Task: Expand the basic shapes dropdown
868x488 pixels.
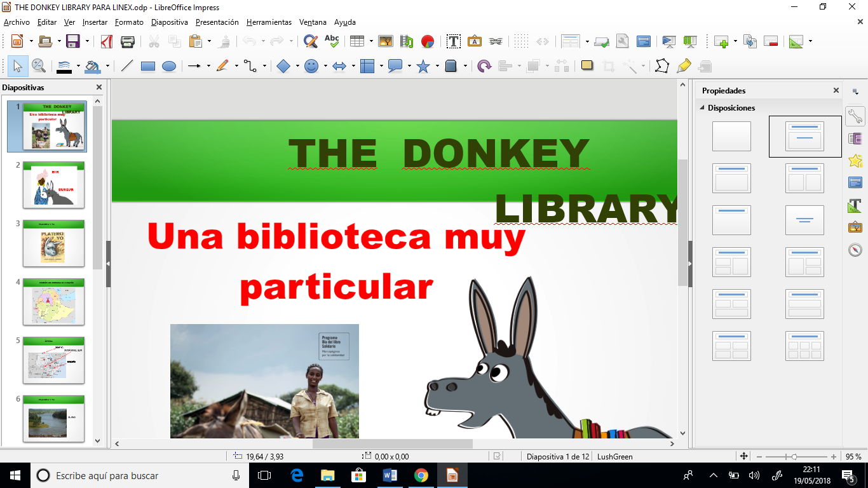Action: 296,65
